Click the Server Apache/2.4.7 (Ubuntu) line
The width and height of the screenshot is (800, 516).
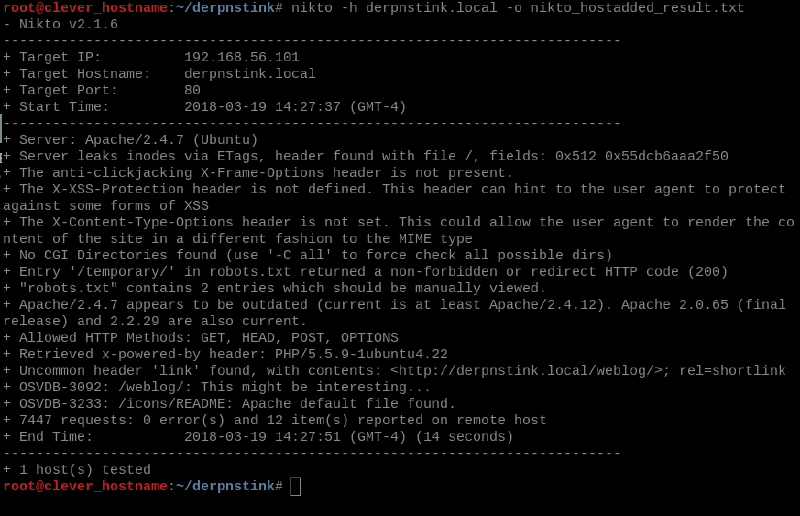point(138,139)
